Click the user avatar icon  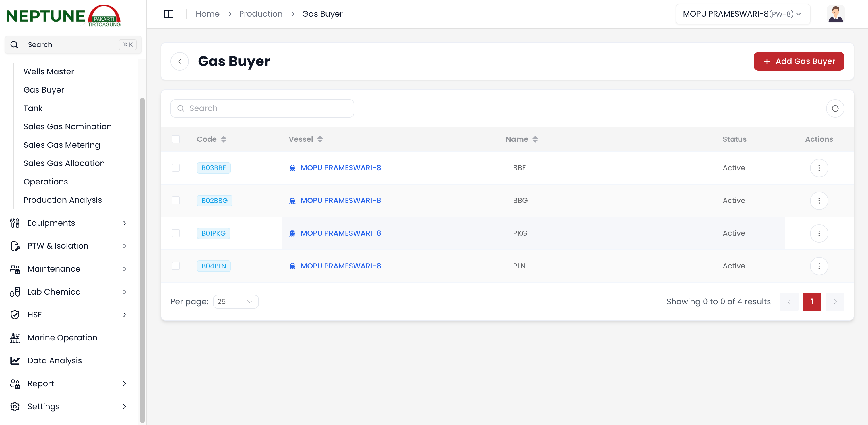[835, 14]
